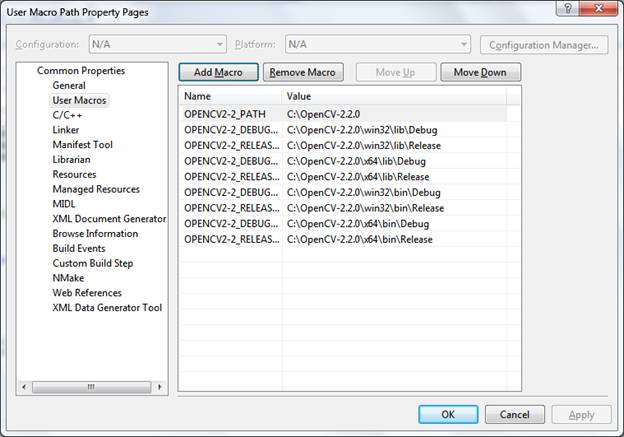The height and width of the screenshot is (437, 624).
Task: Click the Value column header
Action: pyautogui.click(x=394, y=96)
